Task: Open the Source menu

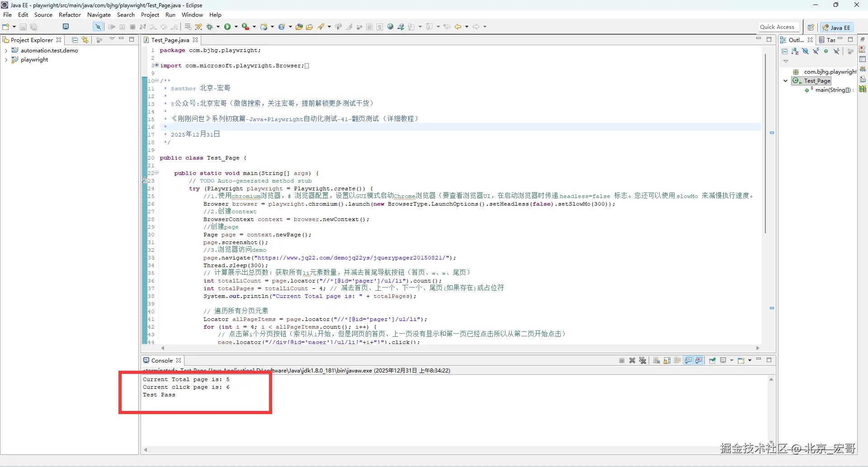Action: pyautogui.click(x=43, y=15)
